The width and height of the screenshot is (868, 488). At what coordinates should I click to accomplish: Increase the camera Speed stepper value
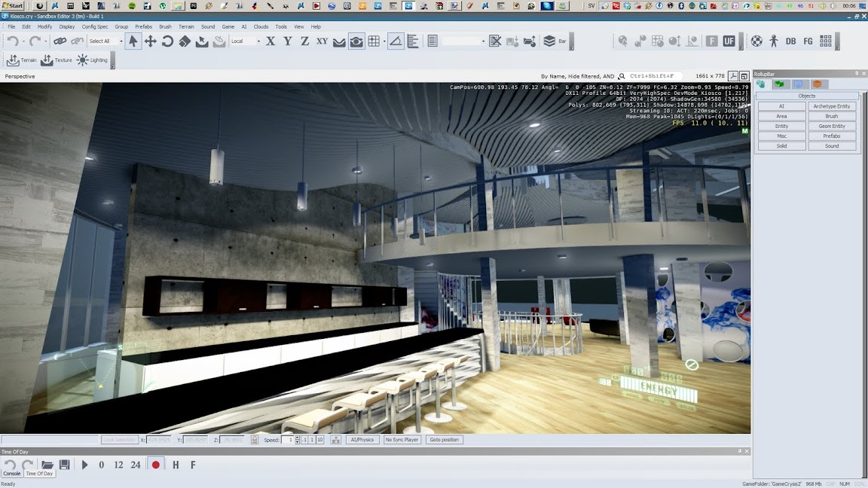pos(298,438)
